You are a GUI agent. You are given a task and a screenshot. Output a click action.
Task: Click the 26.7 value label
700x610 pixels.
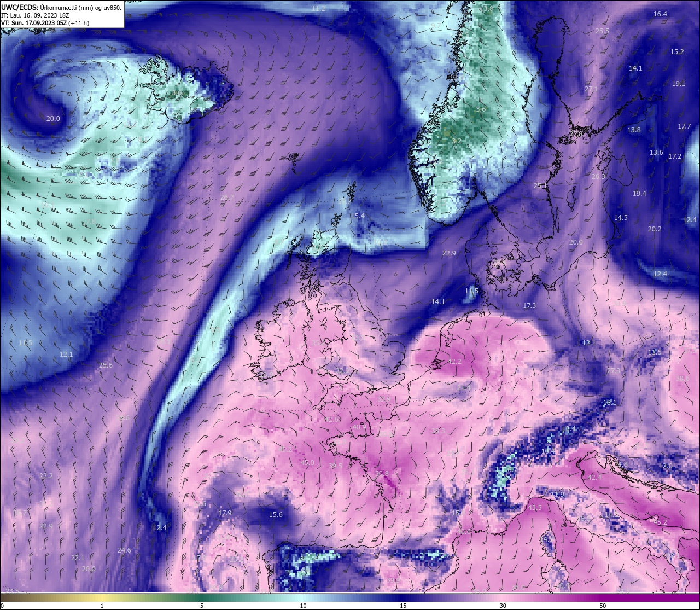point(227,197)
